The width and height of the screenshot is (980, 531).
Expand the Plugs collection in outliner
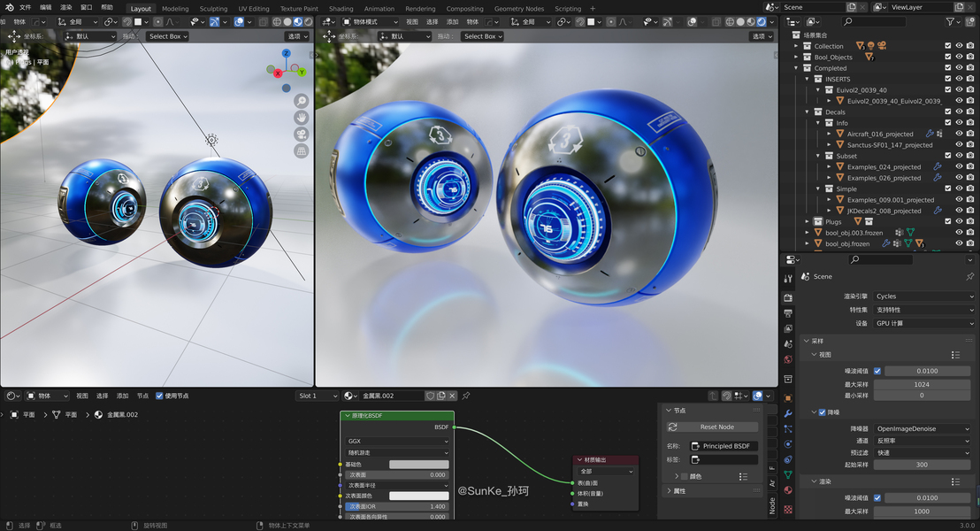pos(807,221)
